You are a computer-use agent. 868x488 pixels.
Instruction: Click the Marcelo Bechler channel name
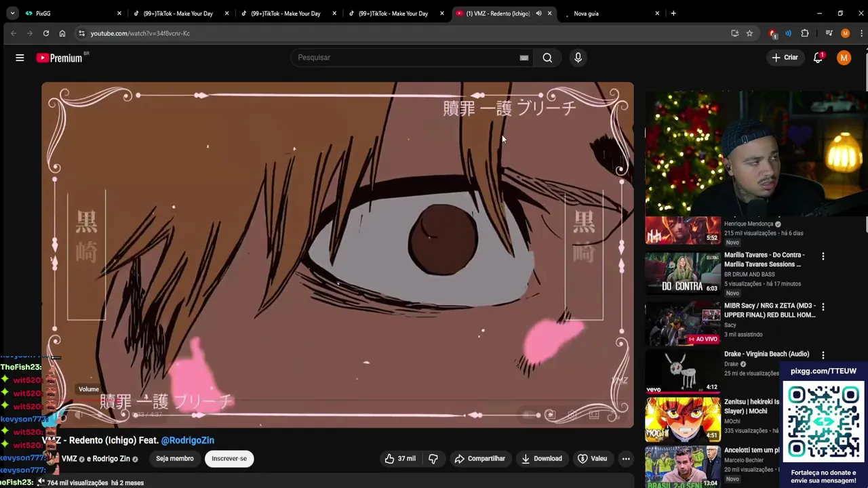coord(745,460)
